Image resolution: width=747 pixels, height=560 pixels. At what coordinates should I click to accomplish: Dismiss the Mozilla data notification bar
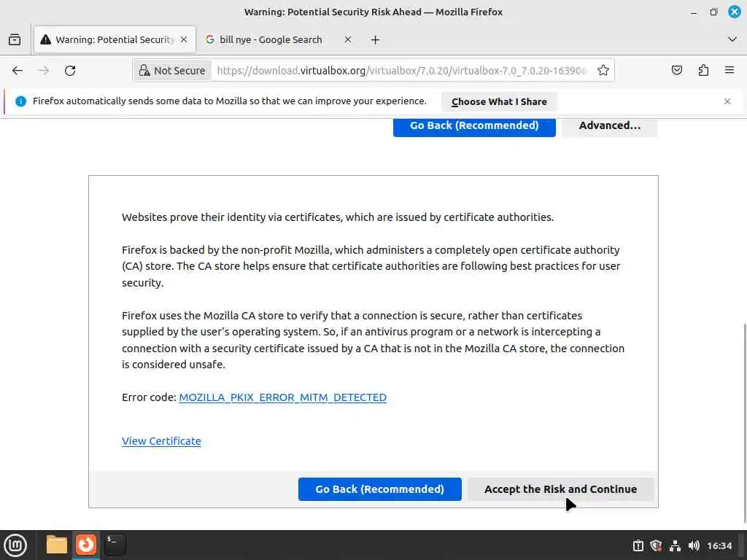pyautogui.click(x=727, y=101)
